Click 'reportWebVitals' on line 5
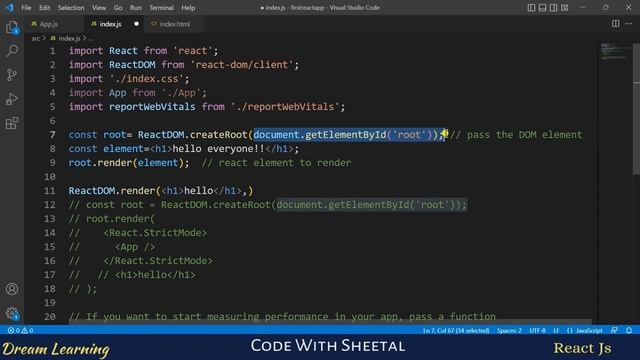 click(152, 107)
